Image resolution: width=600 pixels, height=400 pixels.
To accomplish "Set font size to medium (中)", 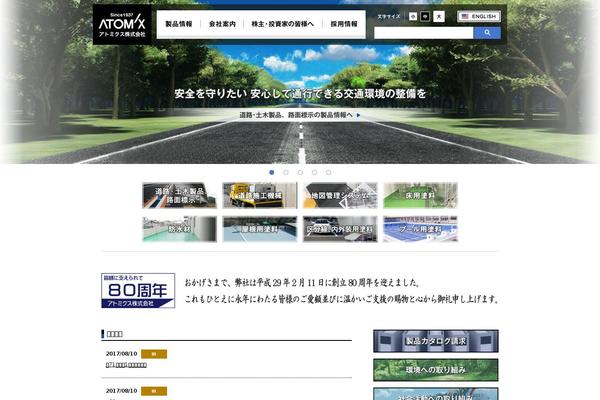I will tap(425, 16).
